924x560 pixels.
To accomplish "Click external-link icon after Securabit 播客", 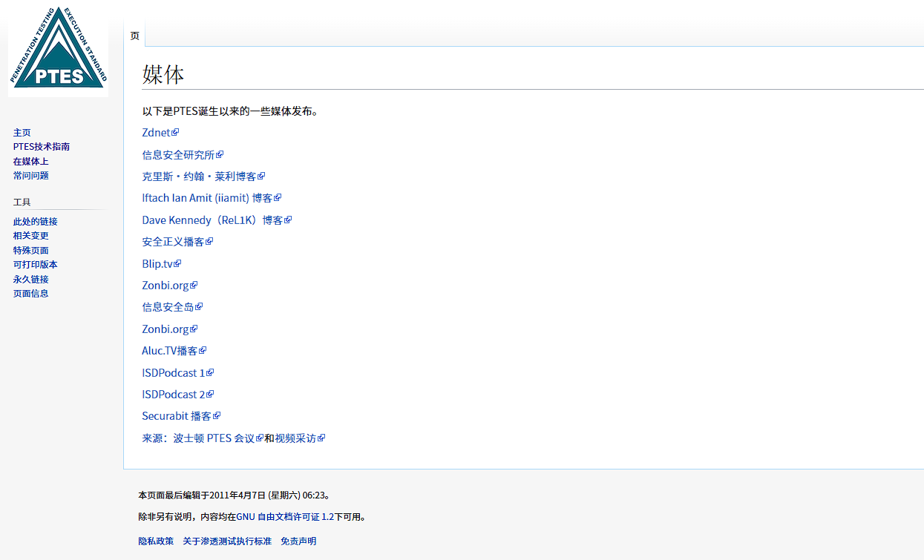I will pos(217,416).
